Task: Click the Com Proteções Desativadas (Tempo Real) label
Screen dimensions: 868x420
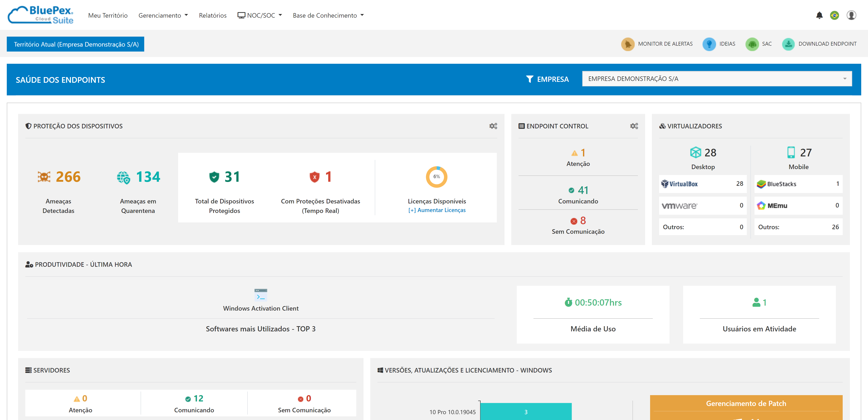Action: (x=320, y=206)
